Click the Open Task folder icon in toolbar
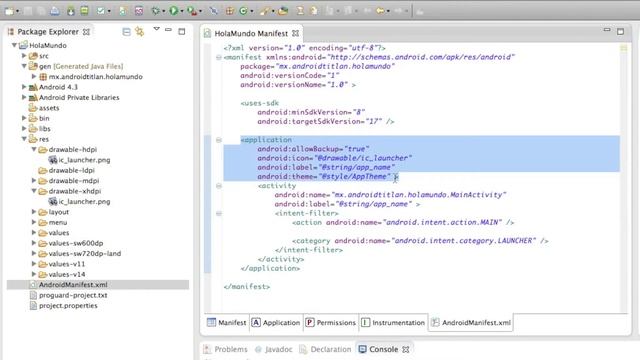Screen dimensions: 640x360 point(283,11)
